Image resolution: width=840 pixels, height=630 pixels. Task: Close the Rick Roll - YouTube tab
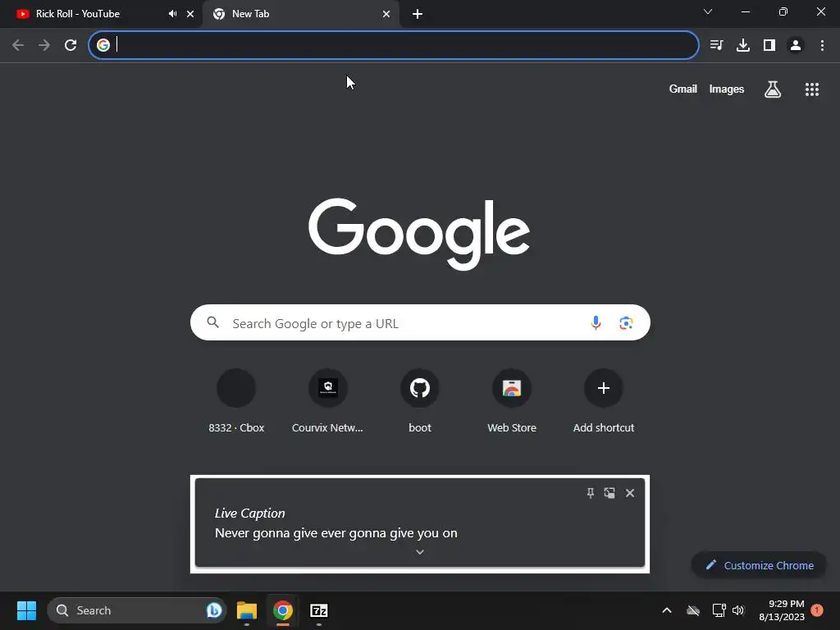tap(190, 14)
